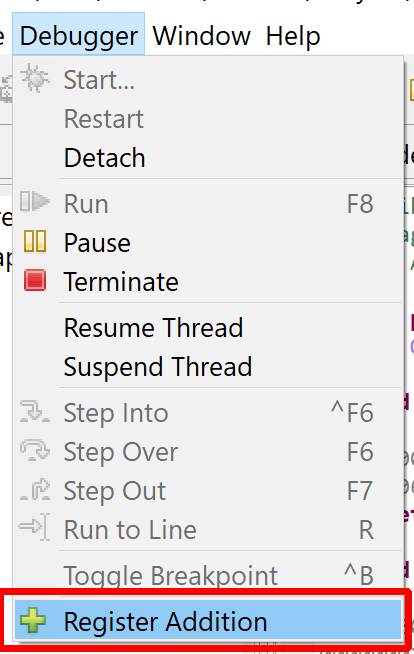Open the Help menu
Viewport: 414px width, 654px height.
tap(293, 35)
